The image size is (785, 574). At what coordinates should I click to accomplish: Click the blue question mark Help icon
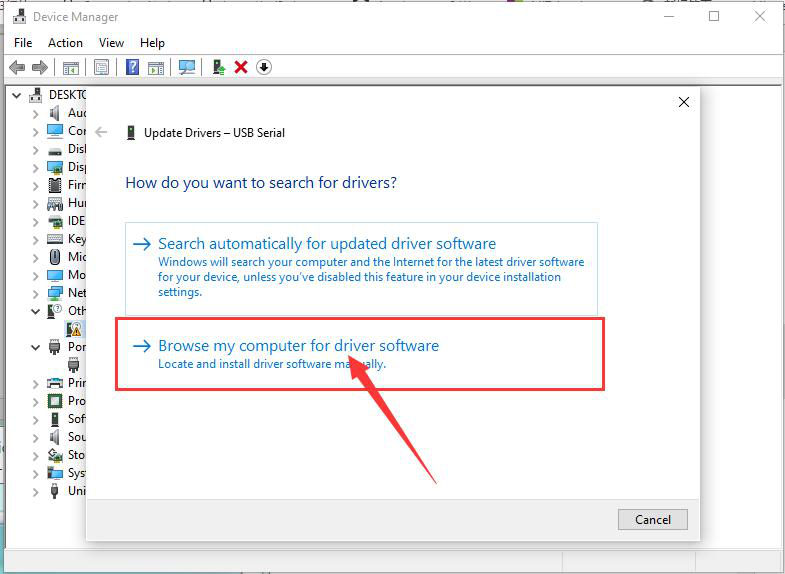[x=133, y=67]
